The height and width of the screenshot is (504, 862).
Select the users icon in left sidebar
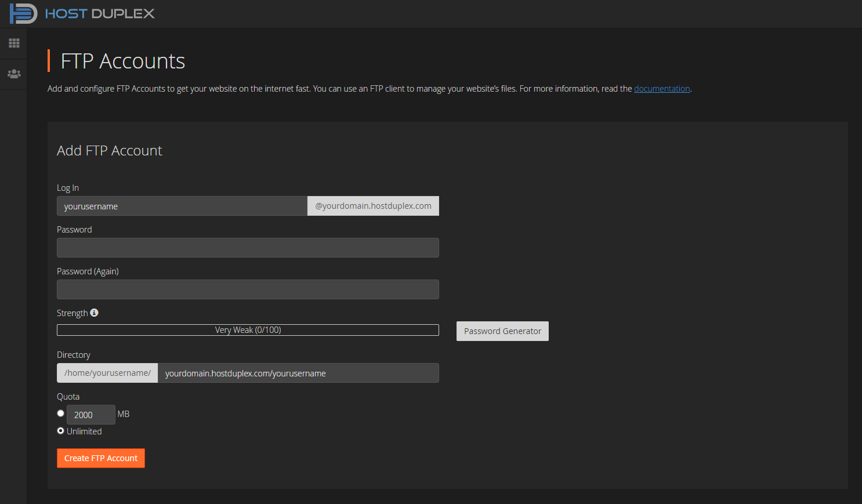click(x=13, y=74)
